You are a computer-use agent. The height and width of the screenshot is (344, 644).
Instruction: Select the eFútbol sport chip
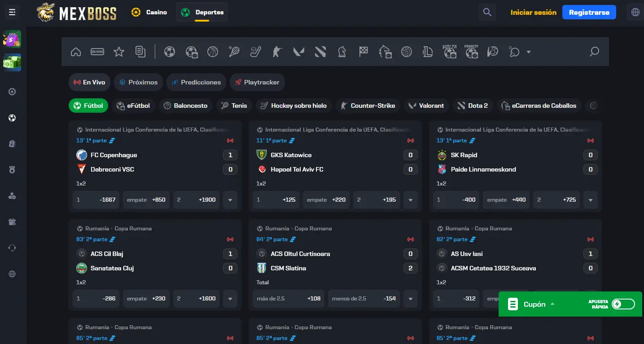134,106
